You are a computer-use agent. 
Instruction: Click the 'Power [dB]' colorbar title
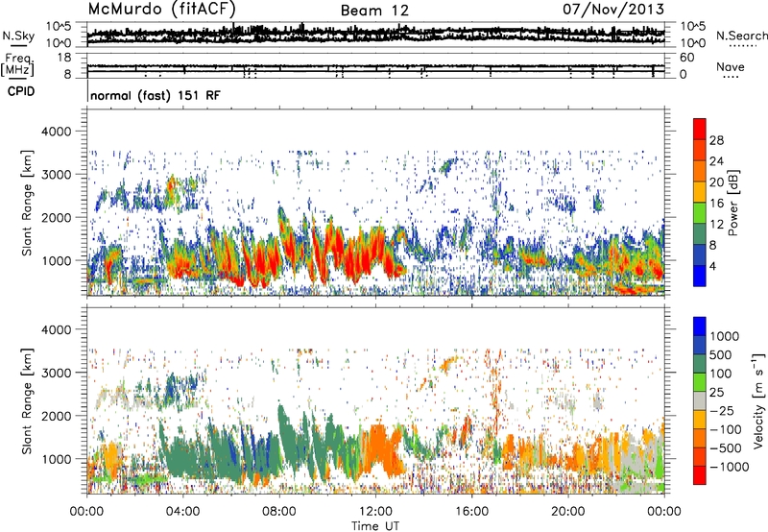[x=732, y=203]
